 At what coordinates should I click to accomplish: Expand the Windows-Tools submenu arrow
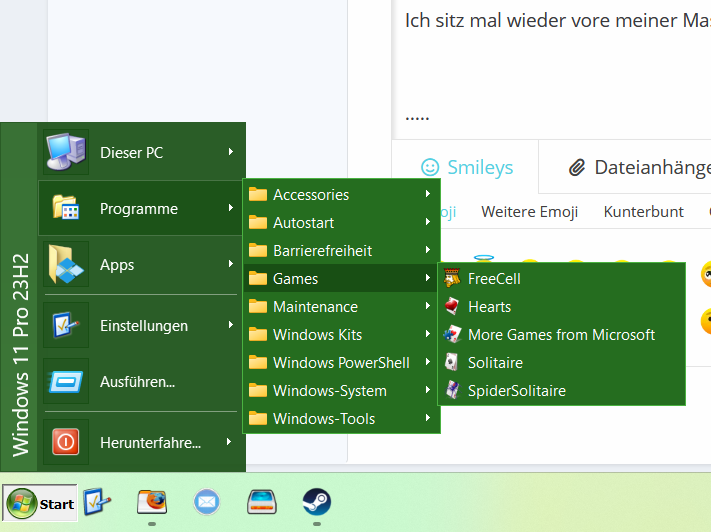click(x=428, y=418)
